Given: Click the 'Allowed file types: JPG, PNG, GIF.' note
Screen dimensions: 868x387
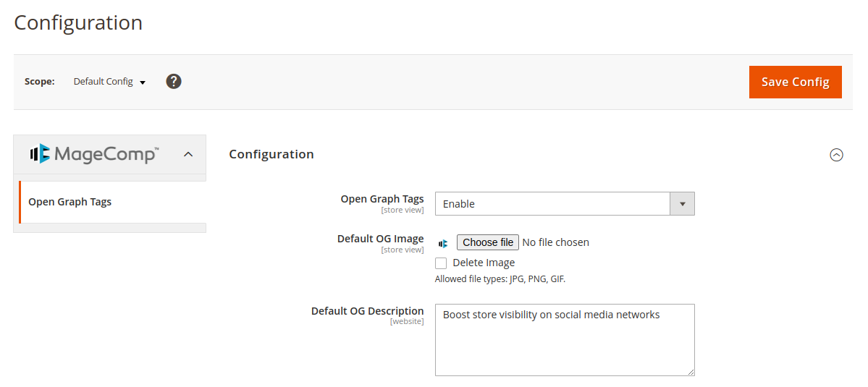Looking at the screenshot, I should [x=500, y=279].
